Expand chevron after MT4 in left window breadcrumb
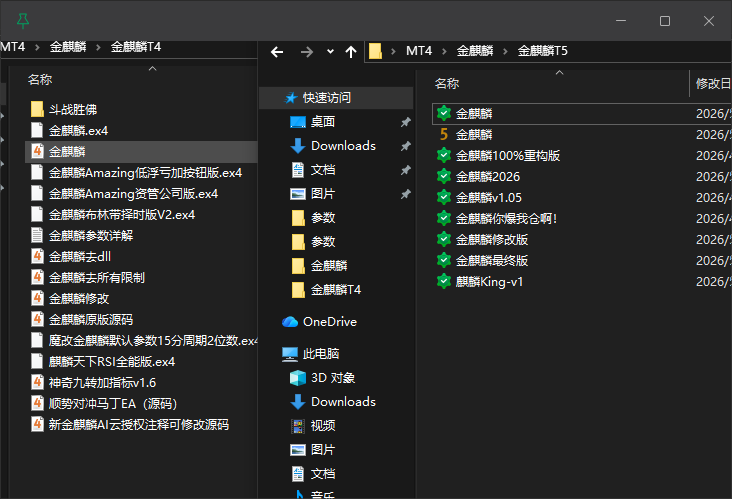The image size is (732, 499). (37, 47)
